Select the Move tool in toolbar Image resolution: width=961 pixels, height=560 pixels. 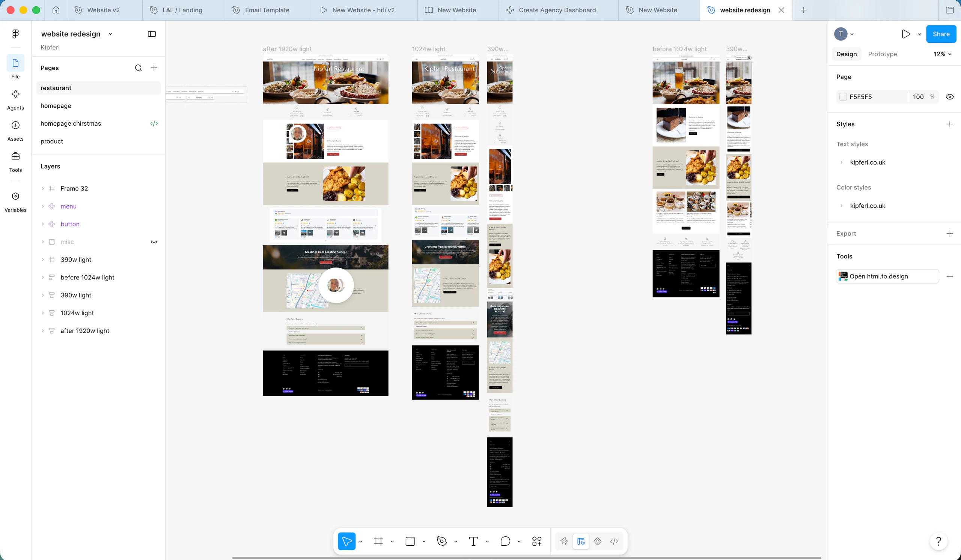(346, 541)
